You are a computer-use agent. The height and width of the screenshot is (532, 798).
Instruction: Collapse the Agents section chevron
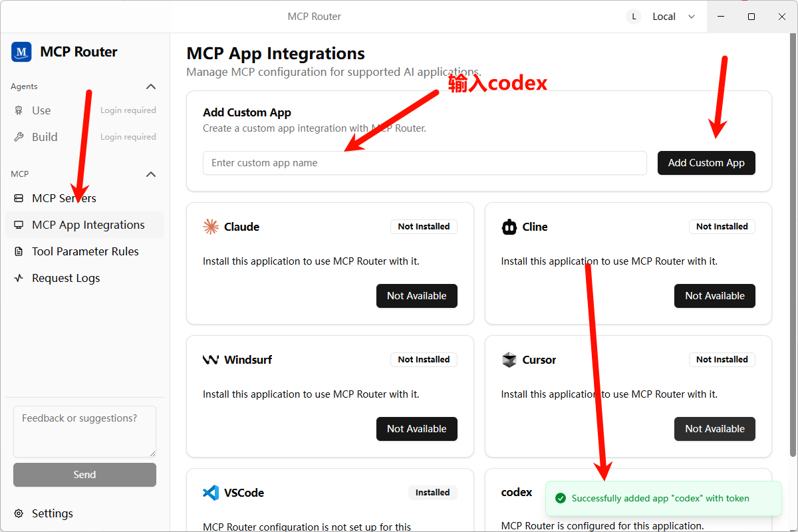click(x=151, y=86)
